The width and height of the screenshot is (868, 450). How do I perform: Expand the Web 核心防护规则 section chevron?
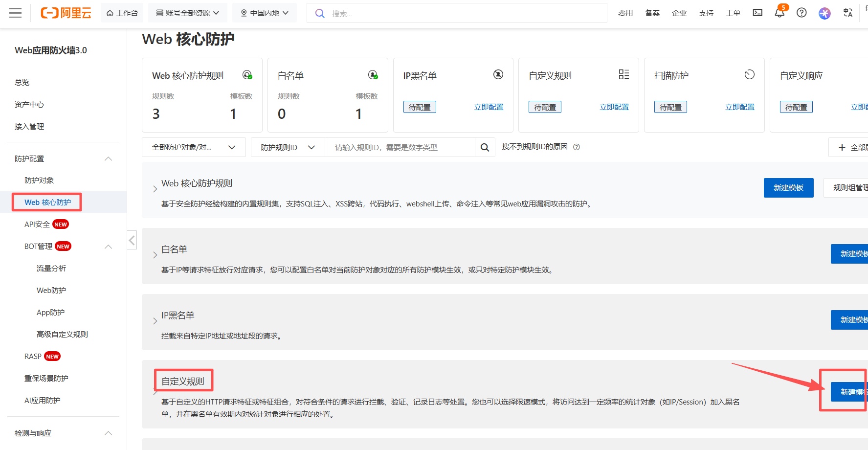(155, 189)
